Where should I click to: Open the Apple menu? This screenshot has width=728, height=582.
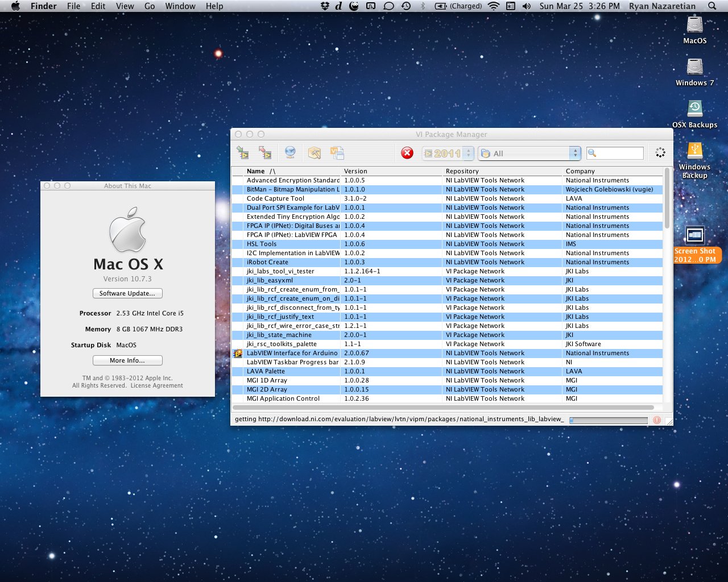tap(15, 6)
